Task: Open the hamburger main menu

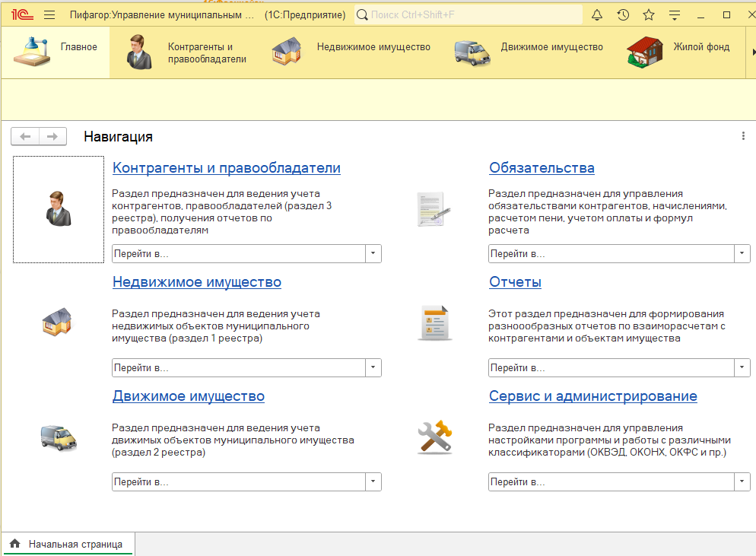Action: [x=49, y=15]
